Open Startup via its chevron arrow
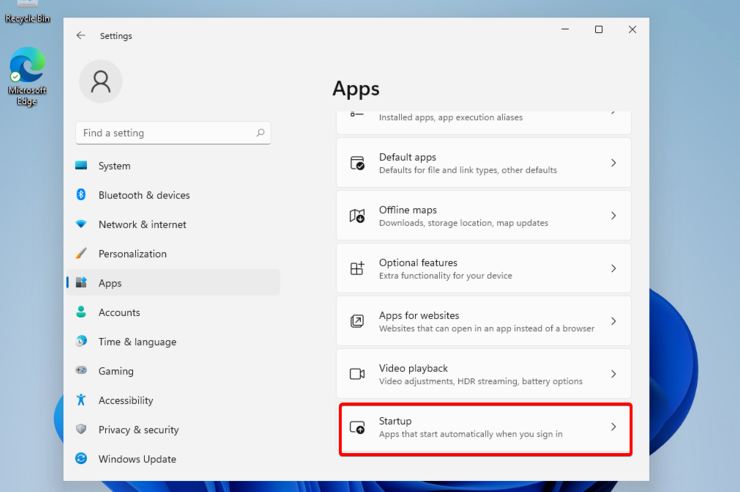 (613, 427)
